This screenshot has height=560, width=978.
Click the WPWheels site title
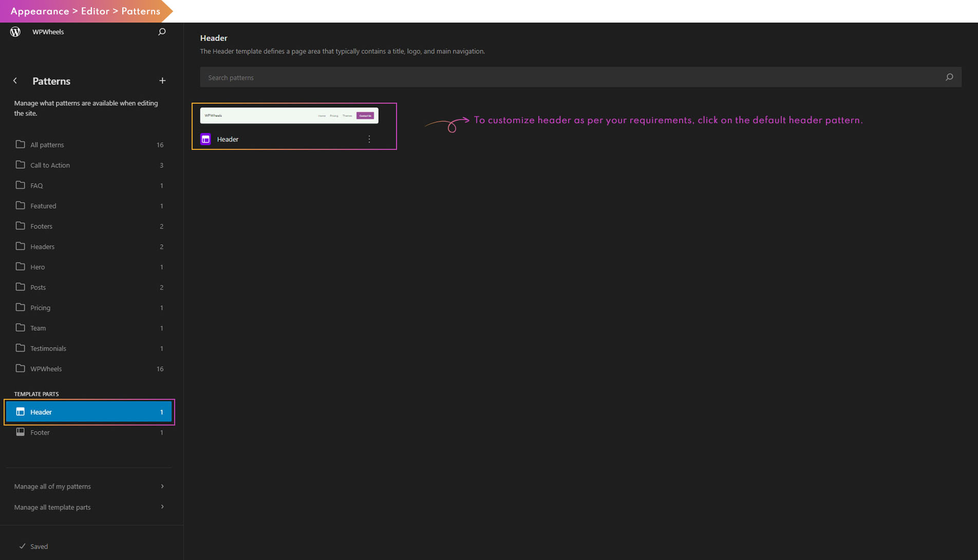(48, 32)
